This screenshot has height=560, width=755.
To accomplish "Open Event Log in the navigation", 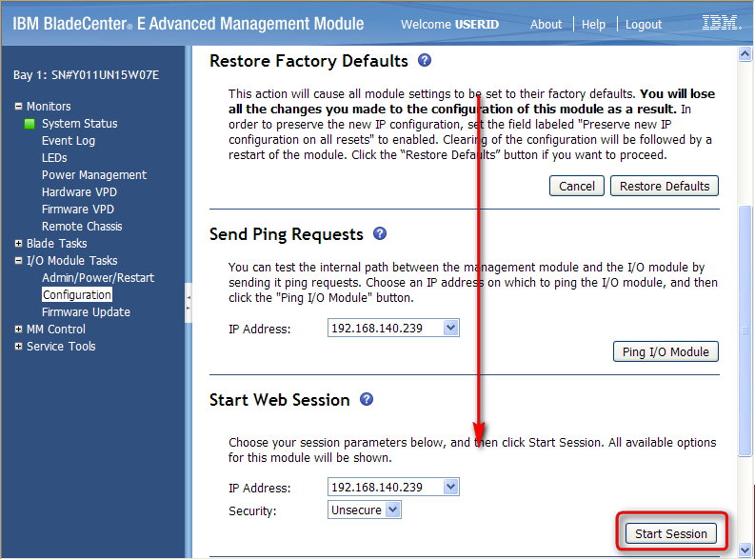I will tap(69, 141).
